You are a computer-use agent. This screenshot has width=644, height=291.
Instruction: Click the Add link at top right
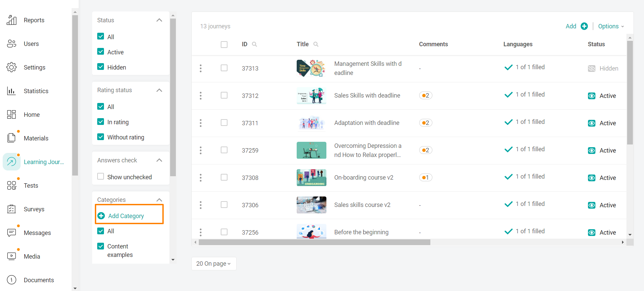571,26
